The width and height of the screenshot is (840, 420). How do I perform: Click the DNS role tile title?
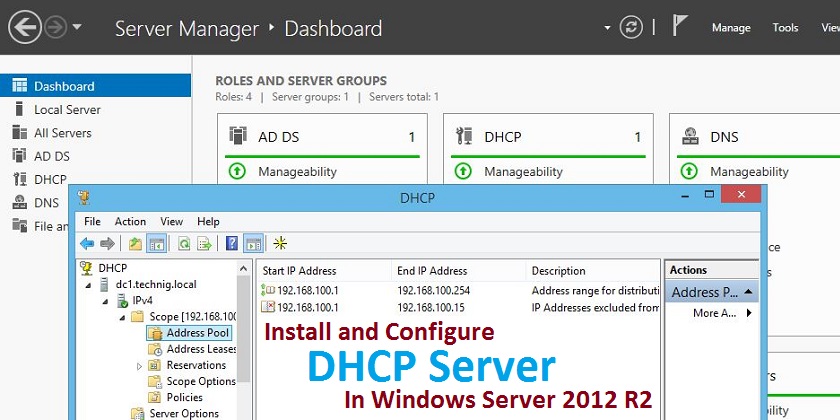(724, 137)
